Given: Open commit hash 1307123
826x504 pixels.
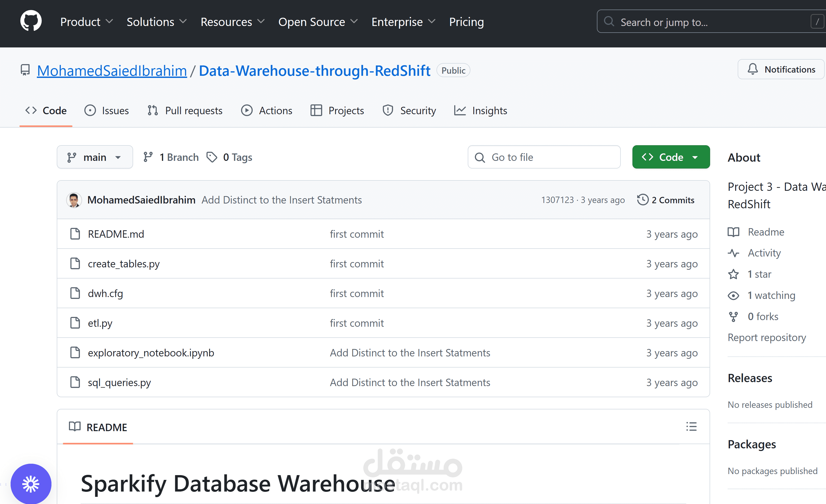Looking at the screenshot, I should click(557, 200).
